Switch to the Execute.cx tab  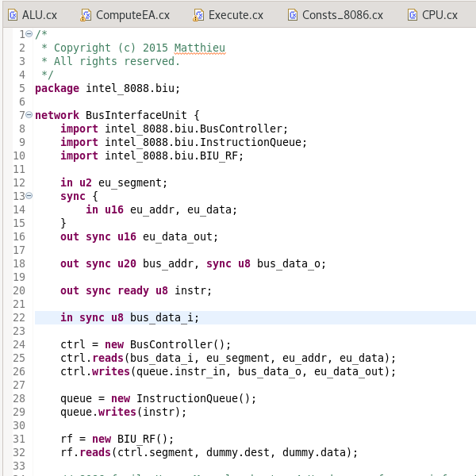[236, 14]
